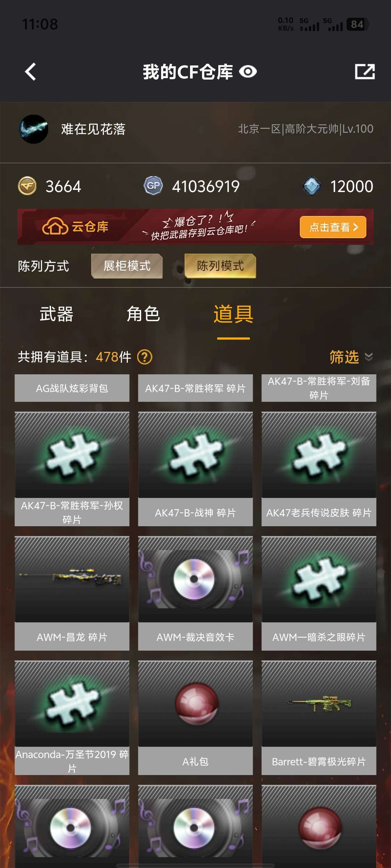Tap the GP currency icon
The image size is (391, 868).
[x=153, y=186]
